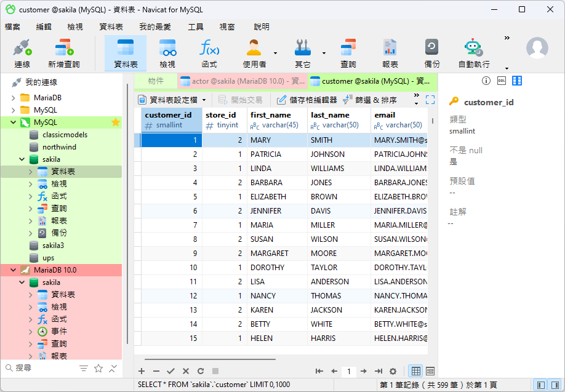Screen dimensions: 565x392
Task: Open the 資料表設定檔 dropdown arrow
Action: (x=204, y=100)
